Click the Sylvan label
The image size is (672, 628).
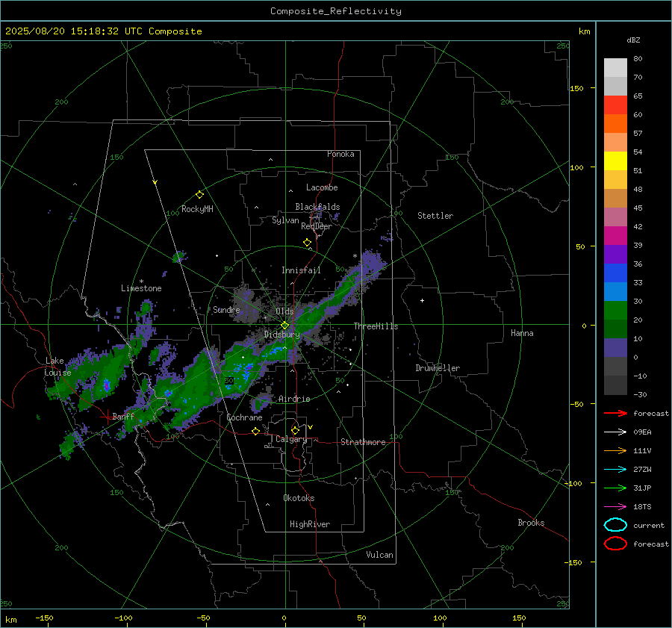pyautogui.click(x=285, y=220)
